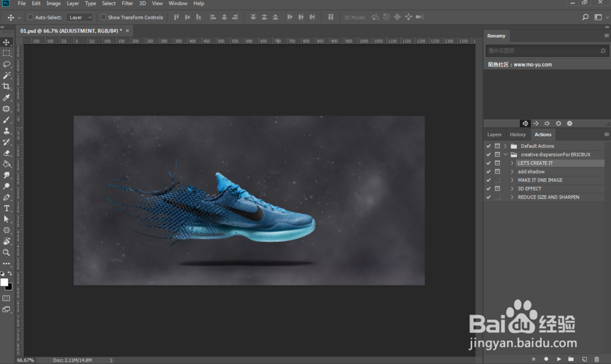Collapse creative dispersionFor ERICBUX set
611x364 pixels.
click(505, 155)
